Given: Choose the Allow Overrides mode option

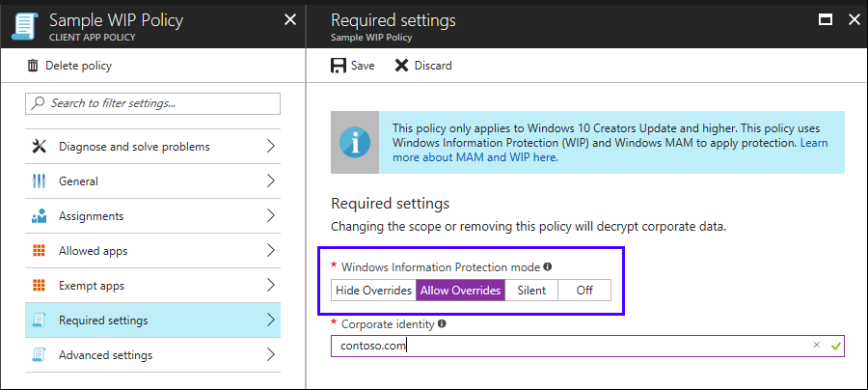Looking at the screenshot, I should 460,291.
